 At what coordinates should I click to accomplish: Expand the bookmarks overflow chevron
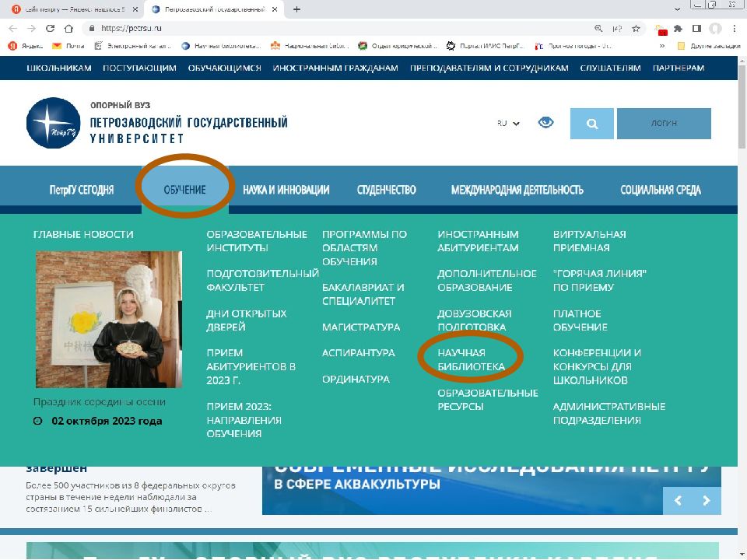(661, 46)
